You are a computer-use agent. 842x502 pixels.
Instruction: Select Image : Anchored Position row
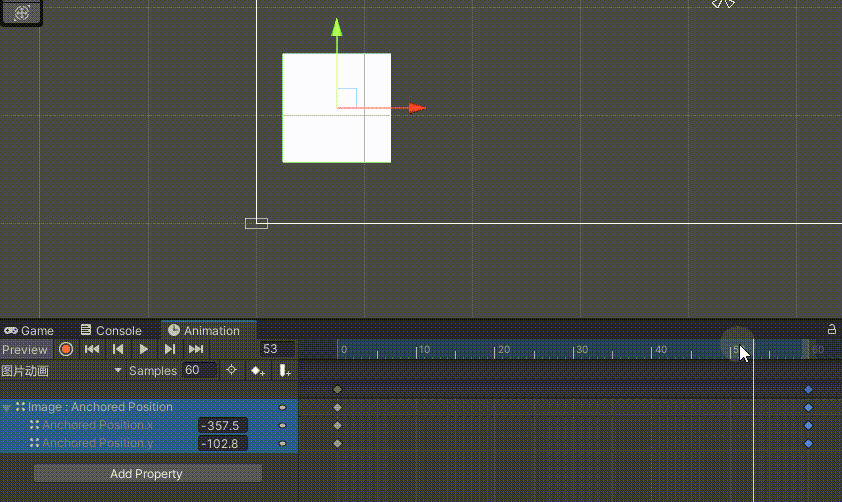pos(149,407)
